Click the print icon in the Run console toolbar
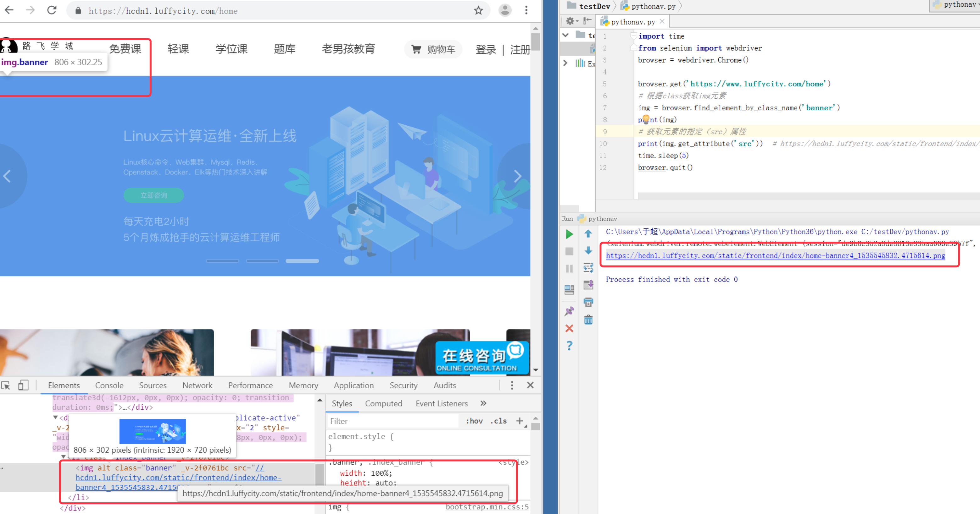980x514 pixels. pos(588,302)
